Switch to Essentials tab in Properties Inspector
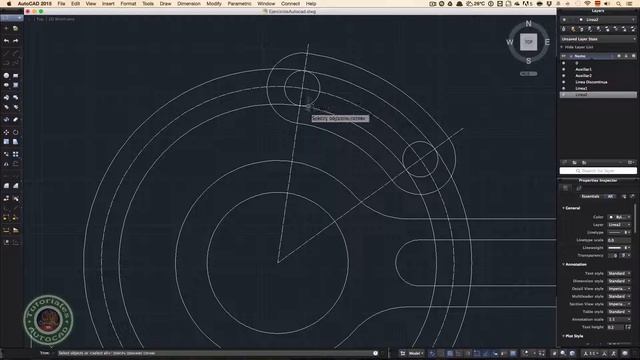Image resolution: width=640 pixels, height=360 pixels. pyautogui.click(x=590, y=197)
